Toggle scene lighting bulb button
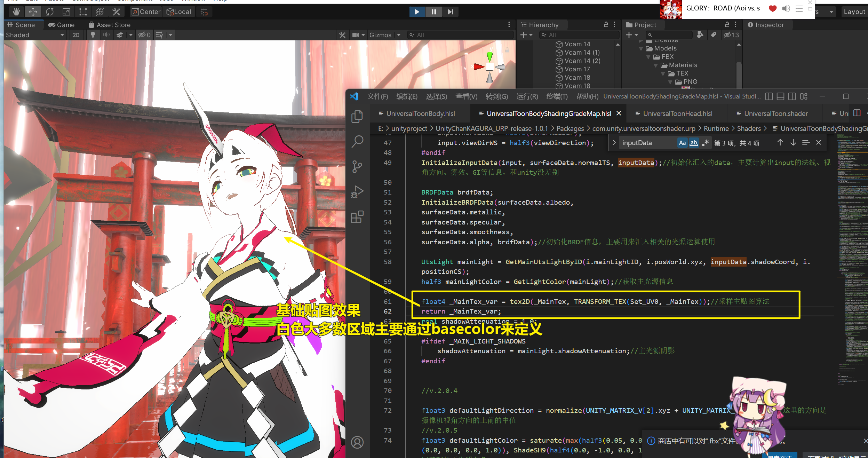The height and width of the screenshot is (458, 868). (93, 35)
